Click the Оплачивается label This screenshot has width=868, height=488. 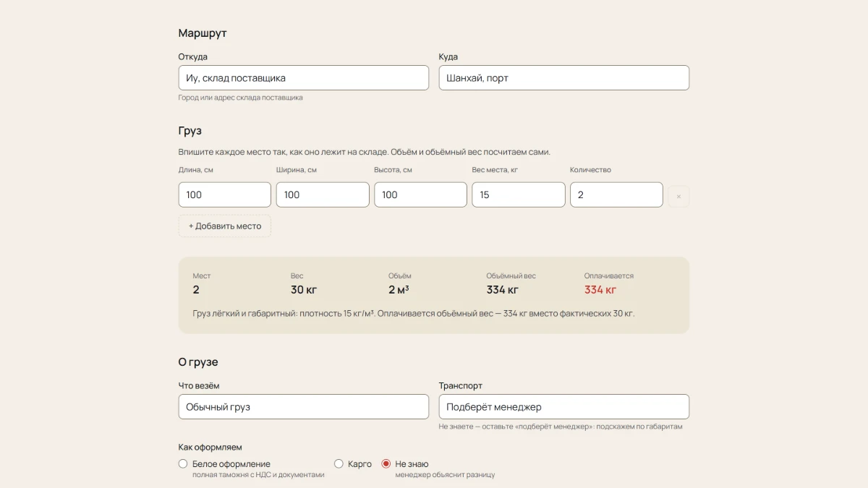609,275
